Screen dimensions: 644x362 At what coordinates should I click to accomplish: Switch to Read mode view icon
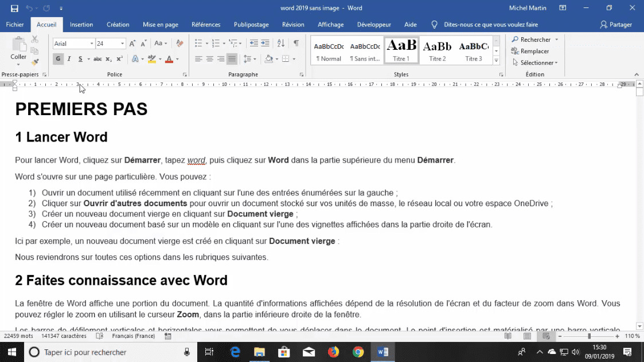(508, 336)
